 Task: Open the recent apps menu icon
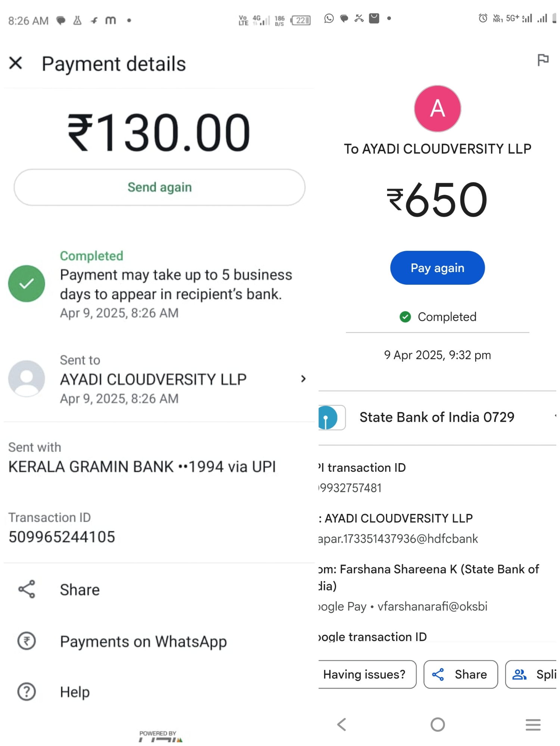[533, 724]
